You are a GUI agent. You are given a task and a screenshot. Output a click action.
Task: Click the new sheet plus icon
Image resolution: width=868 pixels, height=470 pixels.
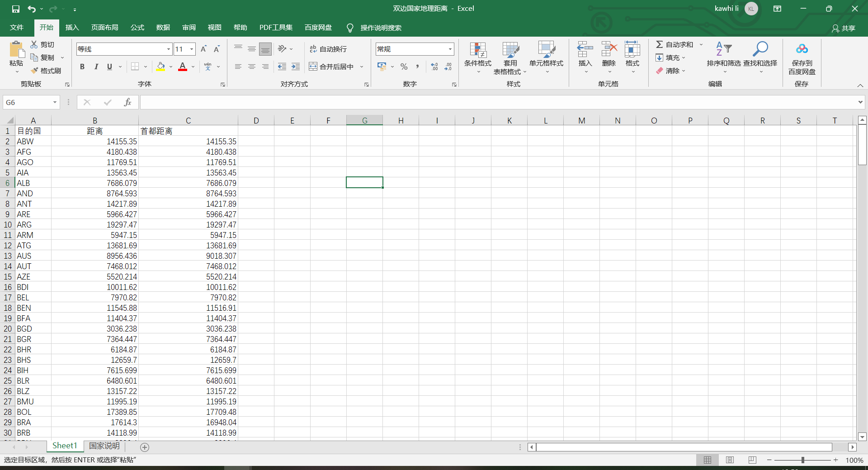pyautogui.click(x=145, y=447)
